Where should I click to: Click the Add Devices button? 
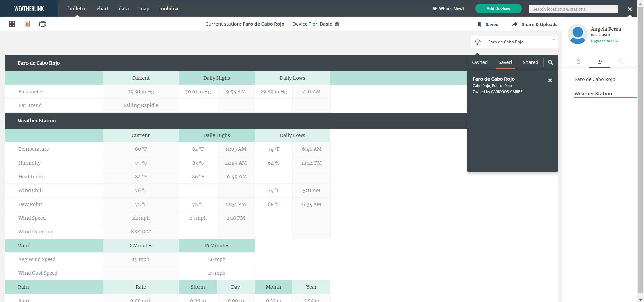click(x=498, y=9)
